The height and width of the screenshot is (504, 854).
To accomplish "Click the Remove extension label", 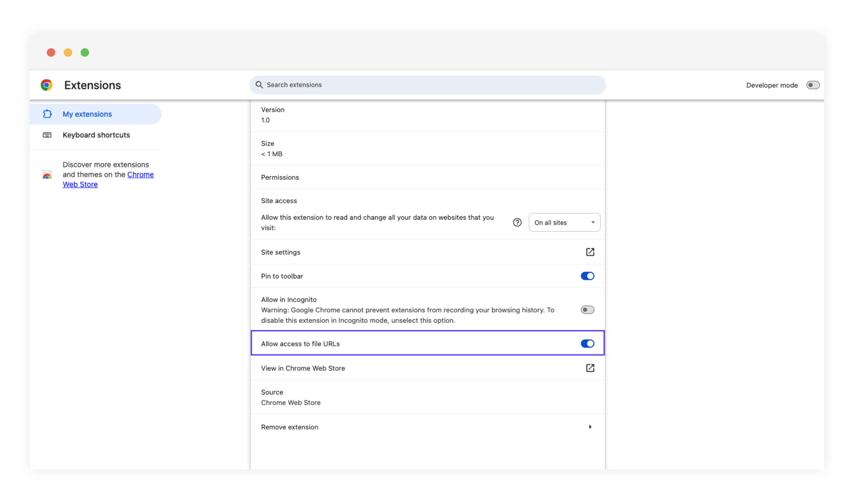I will [x=289, y=427].
